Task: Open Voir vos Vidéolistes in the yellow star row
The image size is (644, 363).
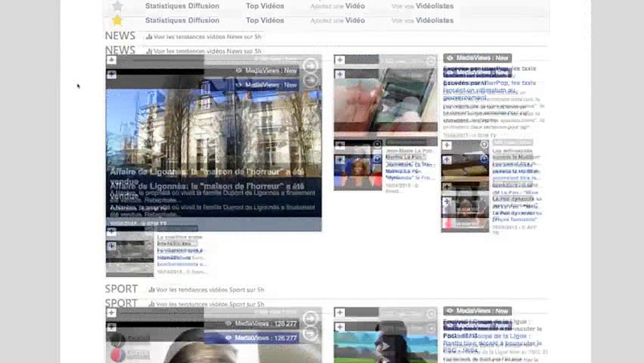Action: [422, 20]
